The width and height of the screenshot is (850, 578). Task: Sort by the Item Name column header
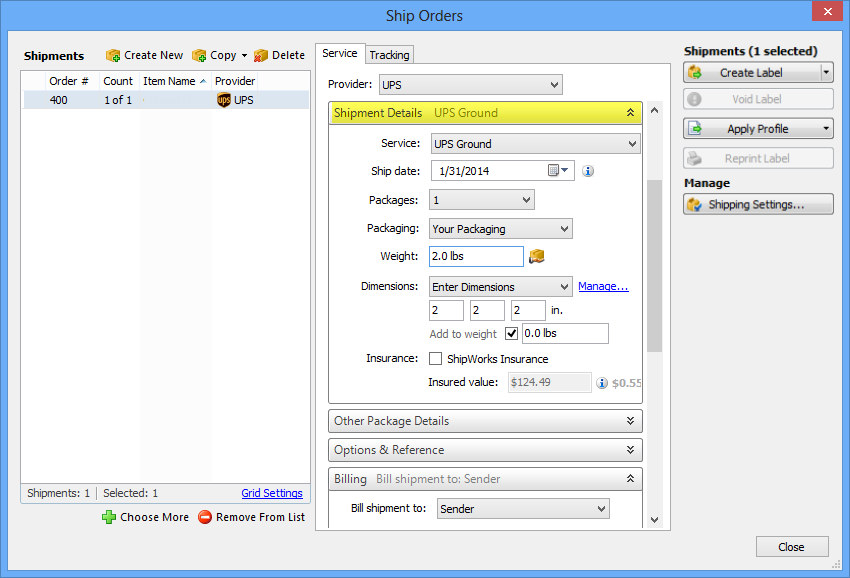coord(175,81)
